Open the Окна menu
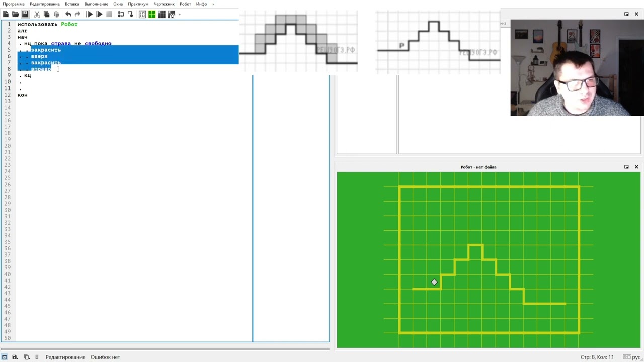This screenshot has height=362, width=644. coord(118,4)
